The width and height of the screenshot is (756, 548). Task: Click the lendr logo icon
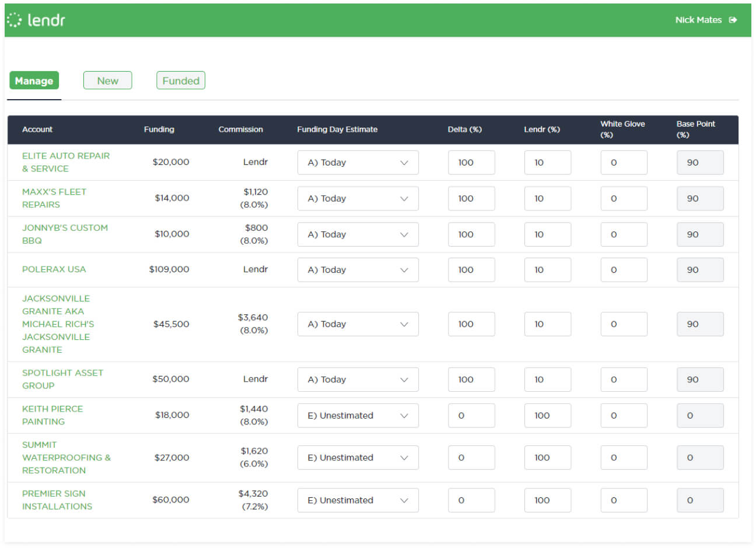14,19
